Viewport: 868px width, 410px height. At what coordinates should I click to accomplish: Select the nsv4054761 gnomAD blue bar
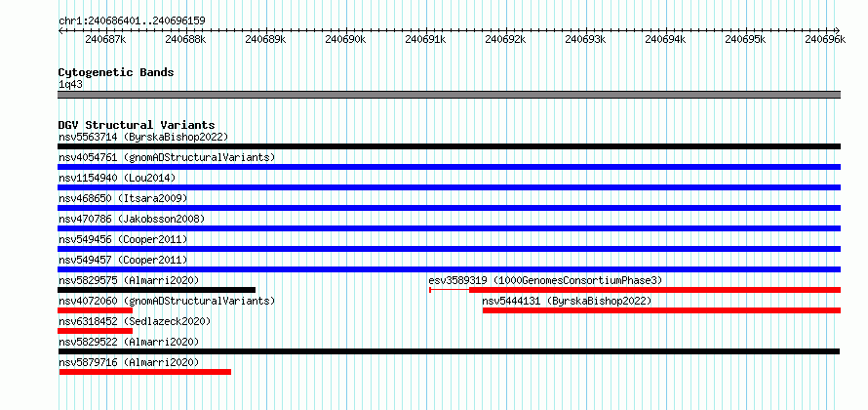click(449, 167)
